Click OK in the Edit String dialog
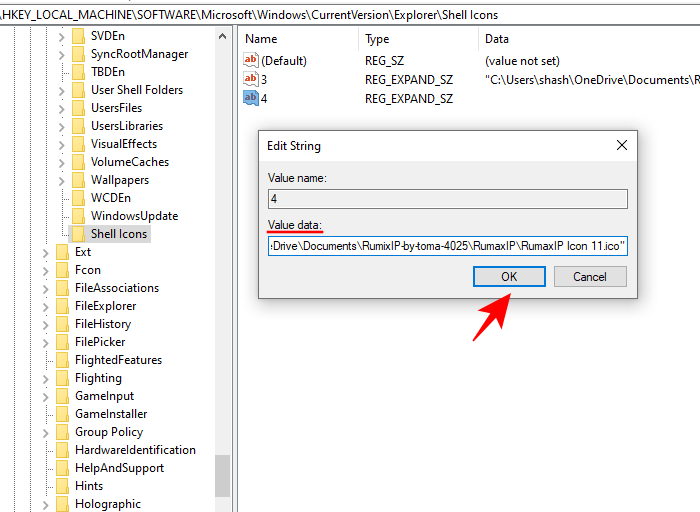Screen dimensions: 700x512 tap(509, 277)
